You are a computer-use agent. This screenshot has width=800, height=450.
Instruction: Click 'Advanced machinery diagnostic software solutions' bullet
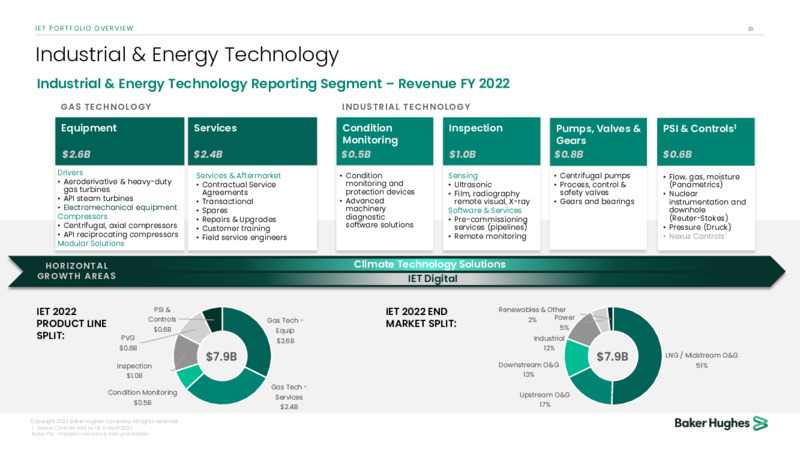click(x=377, y=213)
